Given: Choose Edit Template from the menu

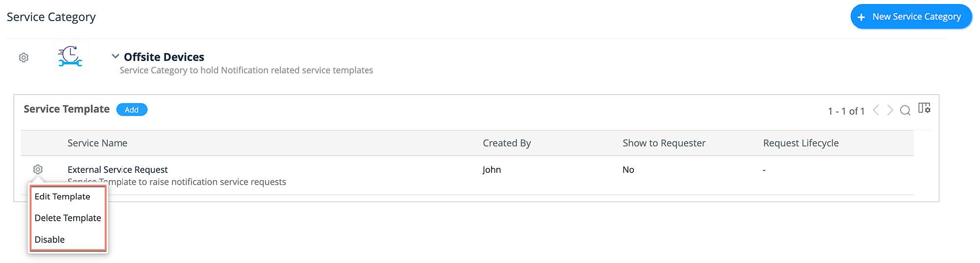Looking at the screenshot, I should pos(62,197).
